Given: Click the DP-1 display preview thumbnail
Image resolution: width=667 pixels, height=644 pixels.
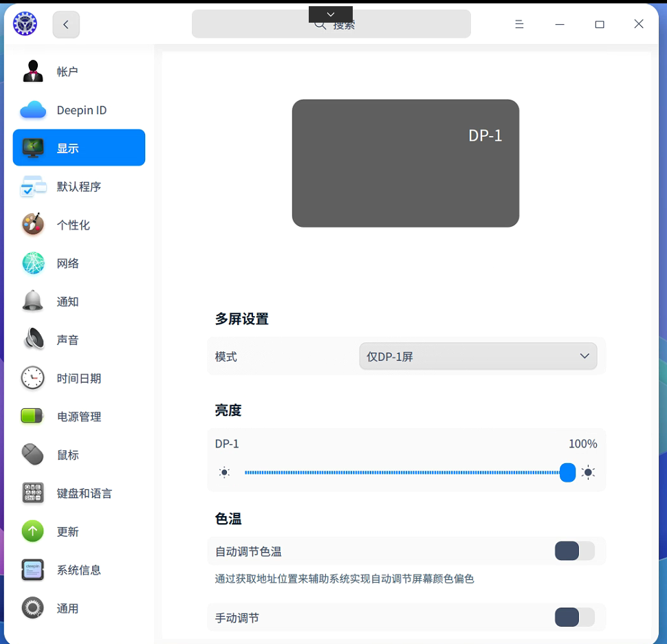Looking at the screenshot, I should pyautogui.click(x=405, y=163).
